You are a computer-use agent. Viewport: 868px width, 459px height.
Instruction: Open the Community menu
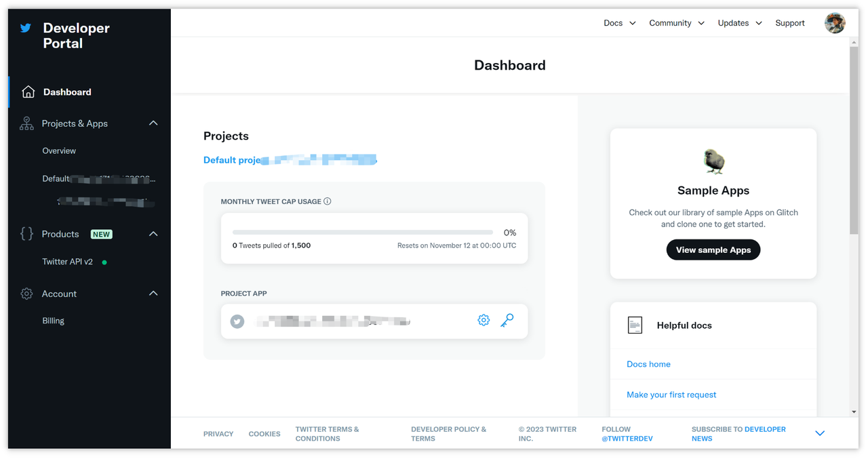pos(675,22)
